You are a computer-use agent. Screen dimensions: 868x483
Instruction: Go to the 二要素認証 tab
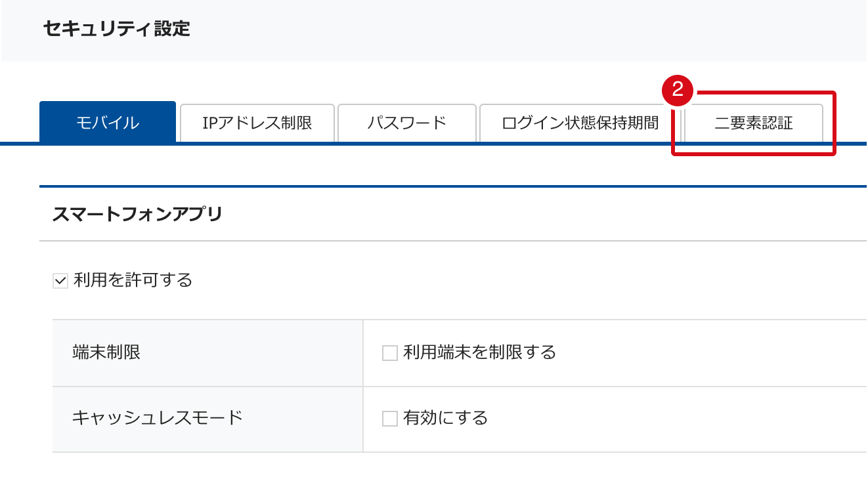click(x=754, y=123)
